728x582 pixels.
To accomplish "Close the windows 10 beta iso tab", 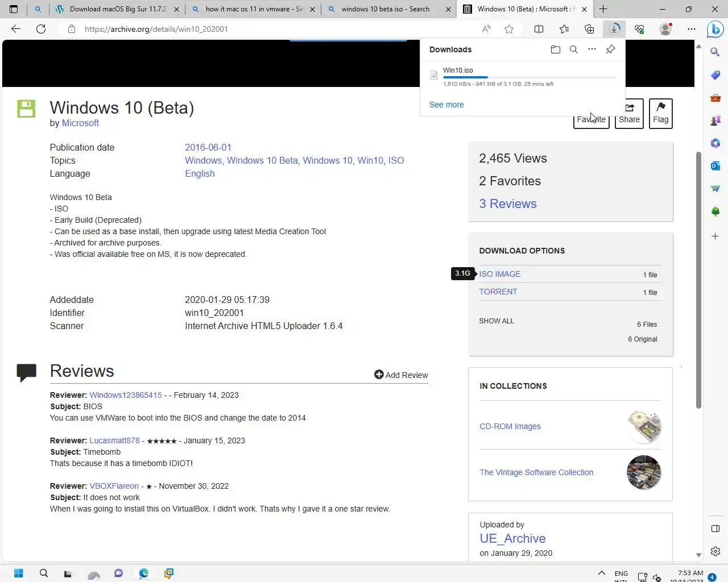I will tap(448, 9).
